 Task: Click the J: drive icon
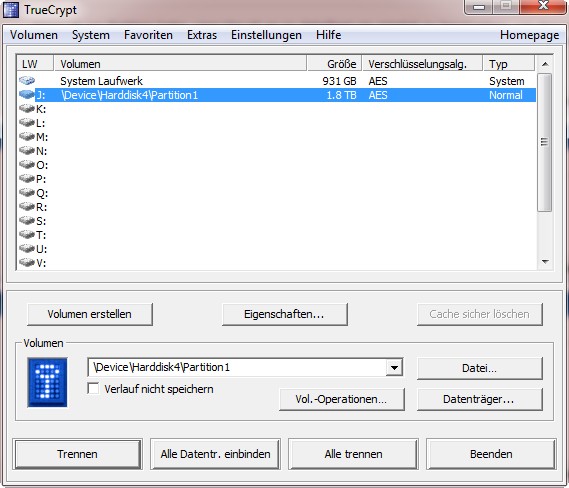point(27,95)
